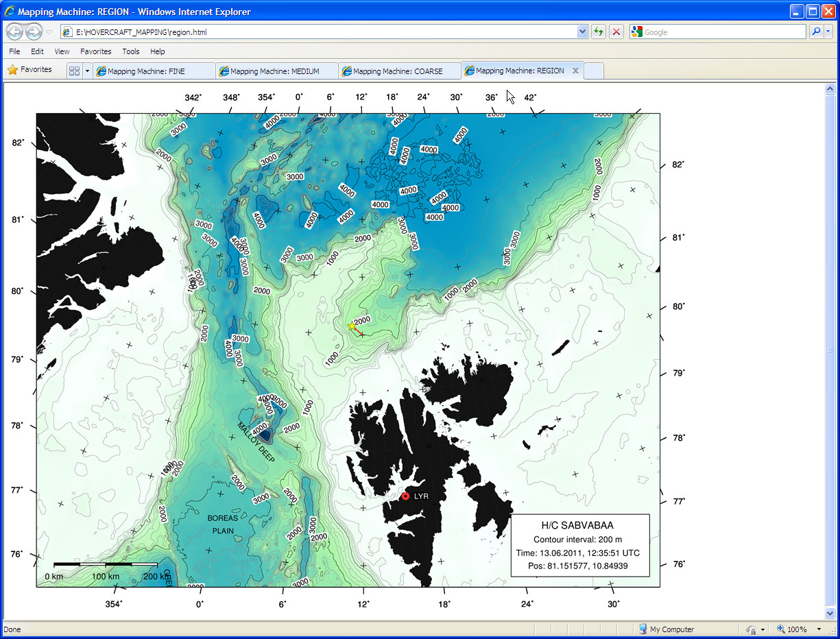
Task: Hit the red Stop loading icon
Action: coord(616,32)
